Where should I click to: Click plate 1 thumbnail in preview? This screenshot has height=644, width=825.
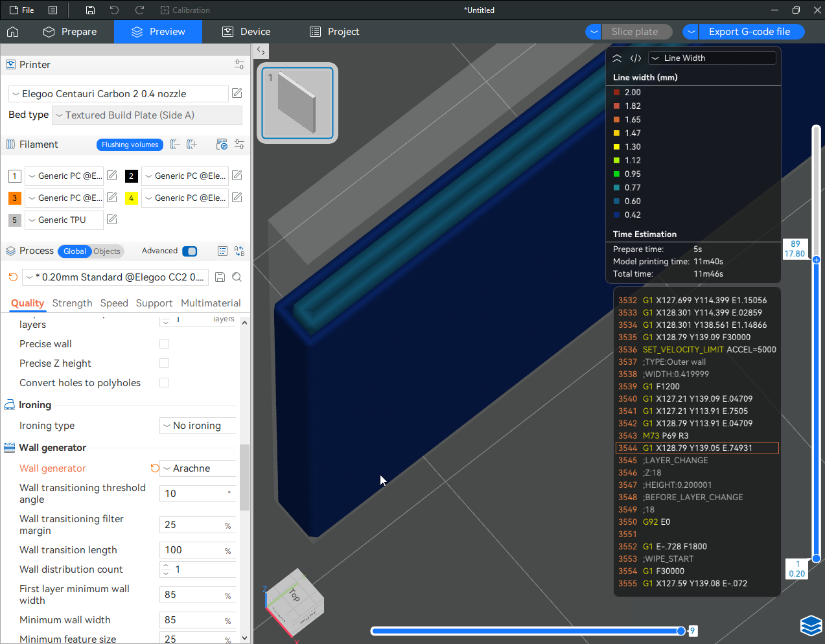tap(297, 103)
